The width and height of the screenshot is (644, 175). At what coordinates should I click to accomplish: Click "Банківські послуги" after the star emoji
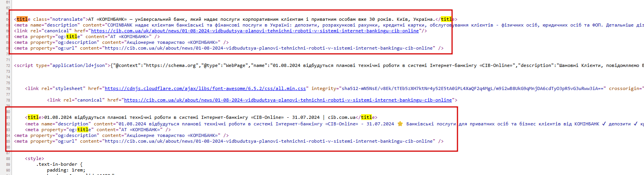(x=431, y=124)
